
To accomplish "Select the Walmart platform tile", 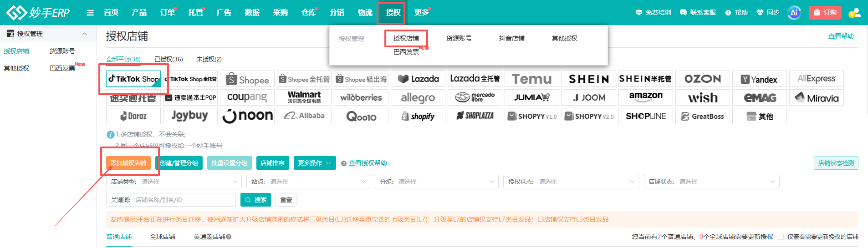I will (x=304, y=97).
